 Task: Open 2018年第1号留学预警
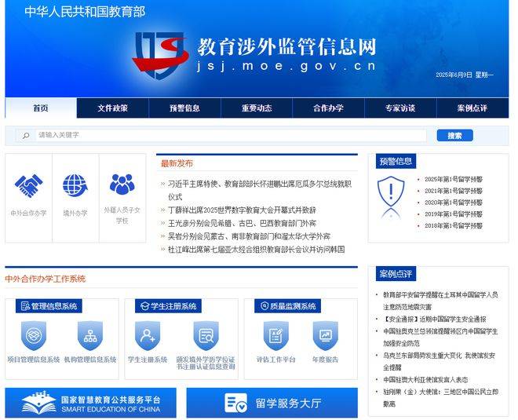point(454,225)
